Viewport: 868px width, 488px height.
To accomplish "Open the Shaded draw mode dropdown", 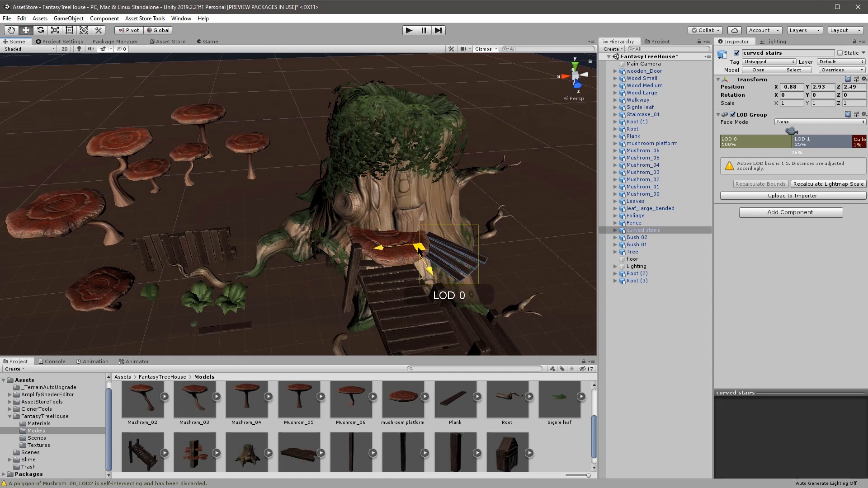I will click(x=29, y=49).
